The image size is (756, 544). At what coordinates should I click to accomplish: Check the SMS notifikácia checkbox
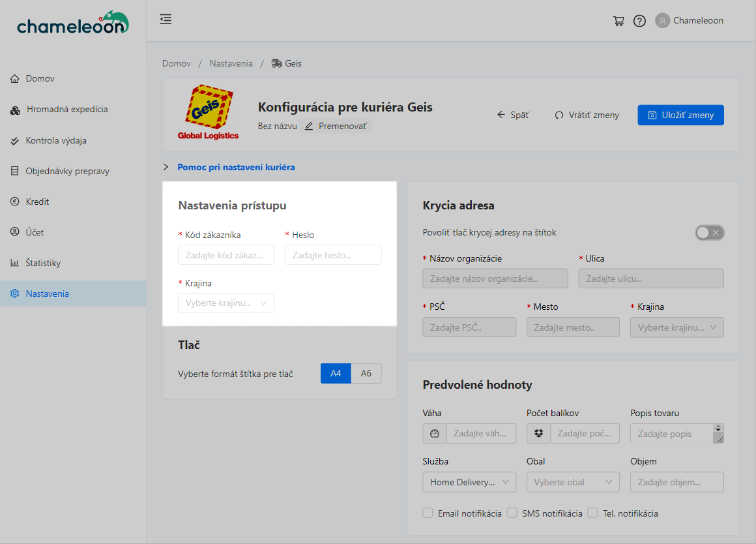pos(512,513)
